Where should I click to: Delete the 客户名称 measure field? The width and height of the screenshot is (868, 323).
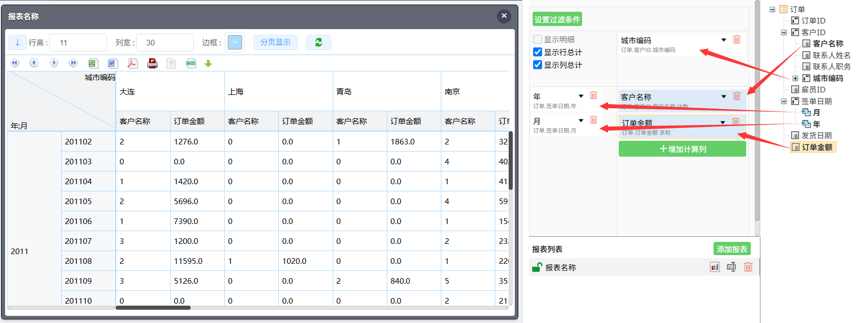click(x=737, y=96)
